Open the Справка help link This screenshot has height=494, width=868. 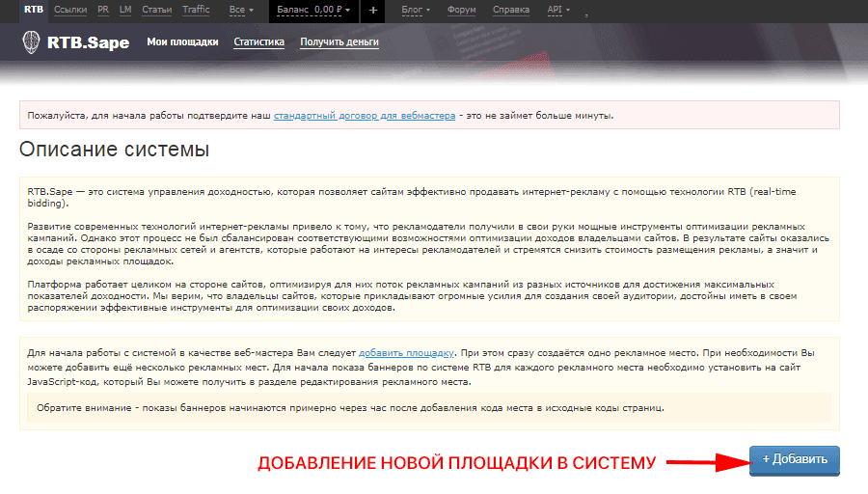pyautogui.click(x=511, y=10)
